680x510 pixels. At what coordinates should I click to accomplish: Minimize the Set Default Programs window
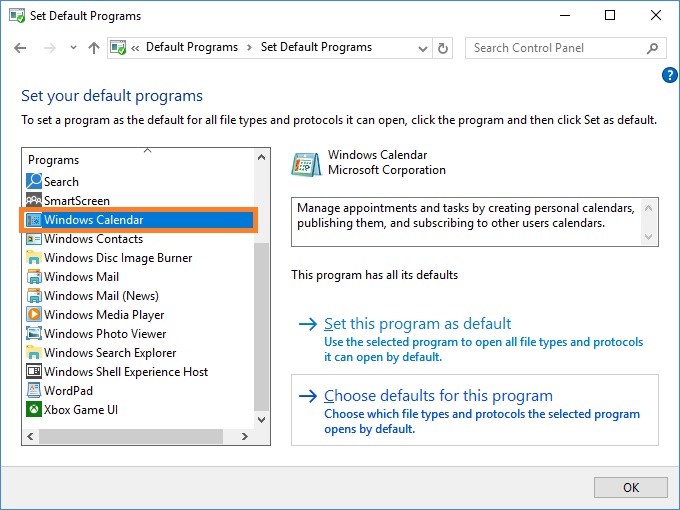[x=565, y=15]
